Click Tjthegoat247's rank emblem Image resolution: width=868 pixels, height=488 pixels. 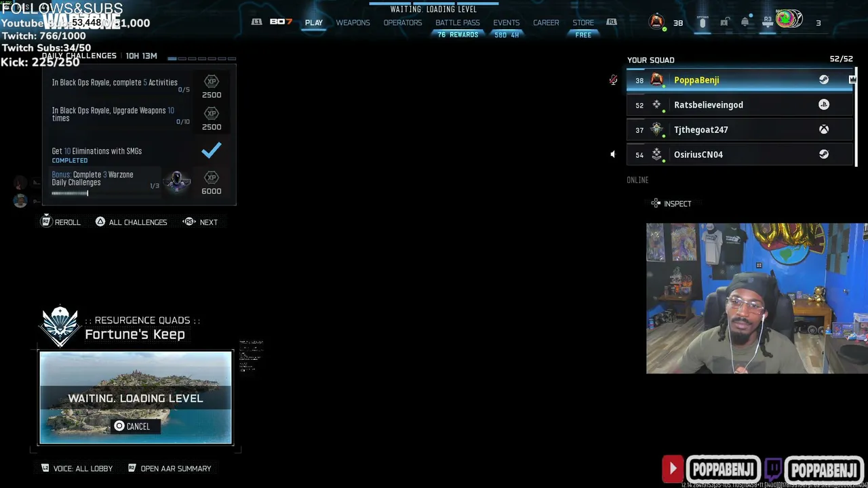coord(656,129)
